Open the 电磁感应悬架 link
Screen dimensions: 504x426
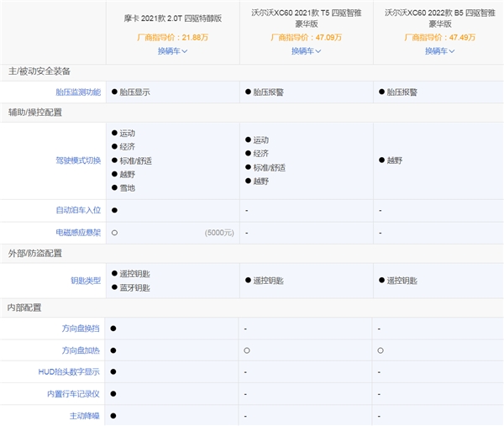(x=77, y=231)
